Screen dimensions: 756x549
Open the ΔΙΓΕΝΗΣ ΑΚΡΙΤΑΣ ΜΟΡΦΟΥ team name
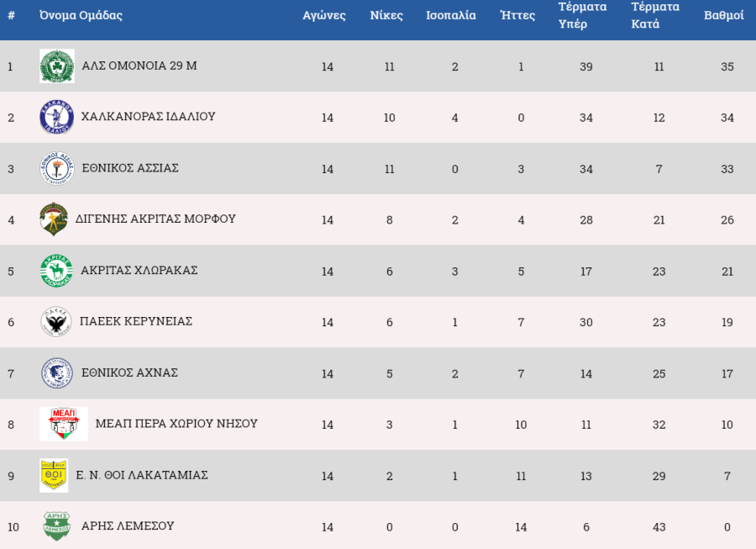point(155,219)
